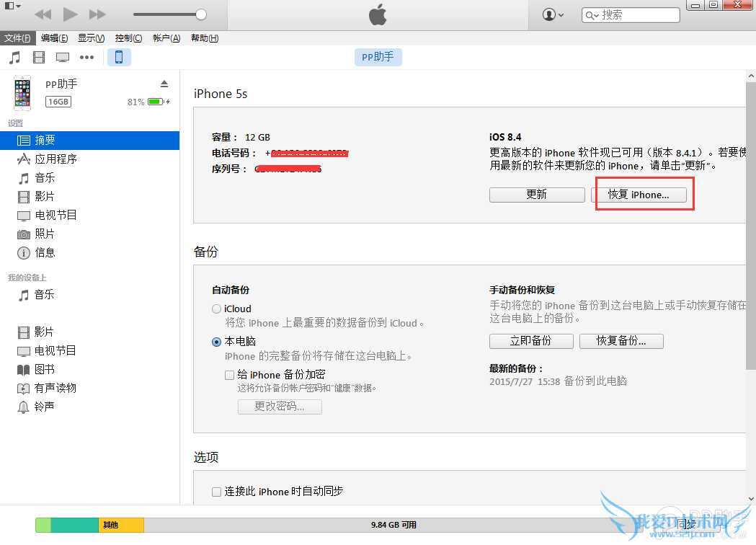Enable 给 iPhone 备份加密 encryption
756x545 pixels.
[228, 374]
